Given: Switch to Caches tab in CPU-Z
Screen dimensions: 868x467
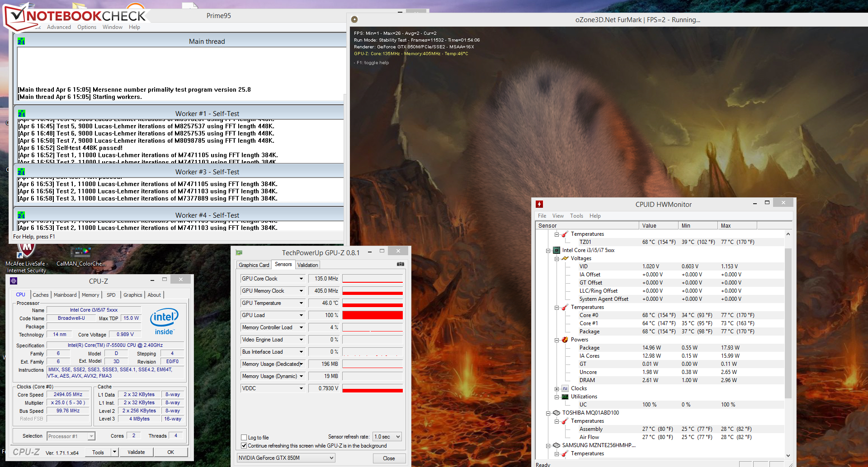Looking at the screenshot, I should [41, 295].
